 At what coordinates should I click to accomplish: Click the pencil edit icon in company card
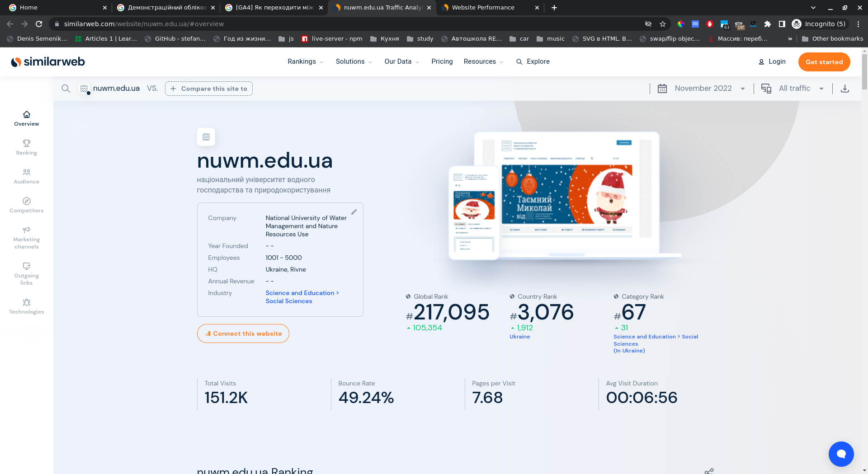point(354,212)
